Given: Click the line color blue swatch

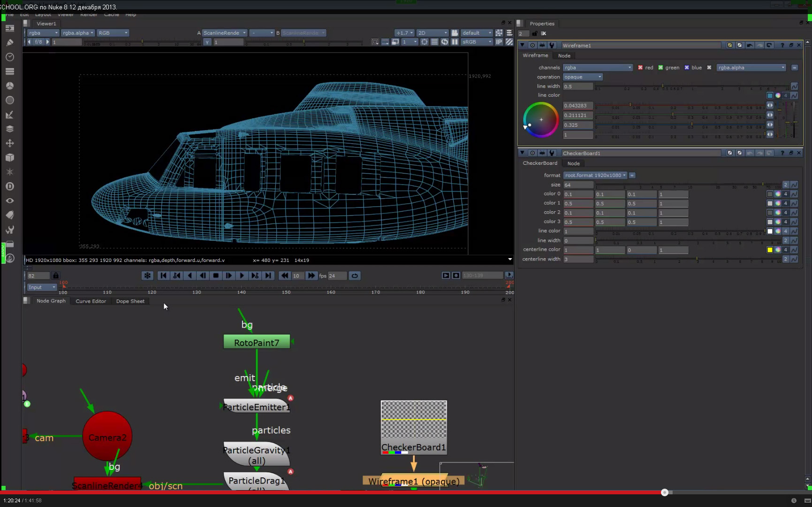Looking at the screenshot, I should [x=770, y=95].
